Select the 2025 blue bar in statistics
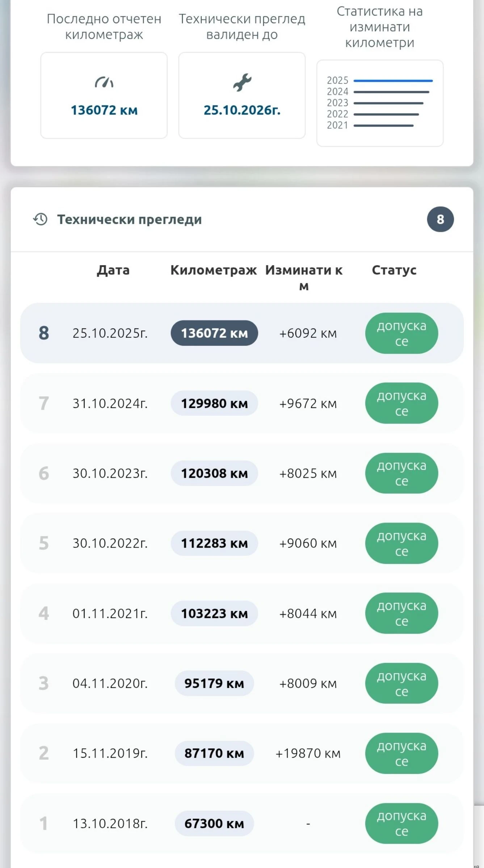484x868 pixels. [x=393, y=81]
